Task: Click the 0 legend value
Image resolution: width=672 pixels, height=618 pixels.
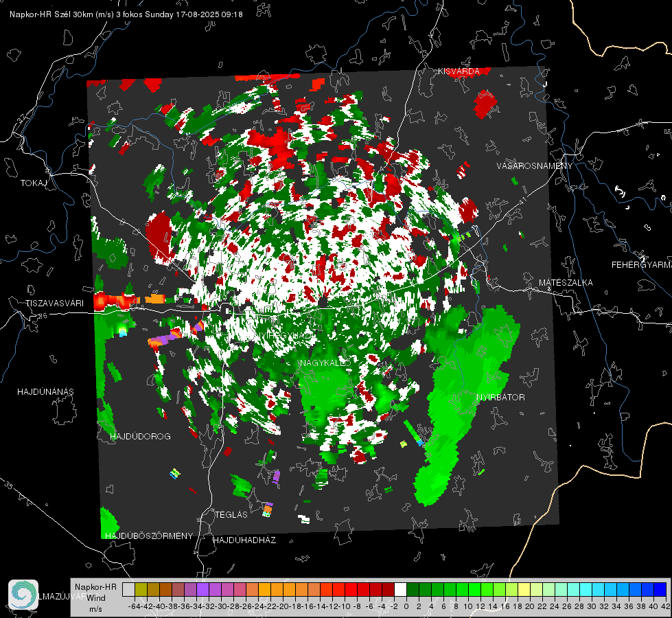Action: (406, 606)
